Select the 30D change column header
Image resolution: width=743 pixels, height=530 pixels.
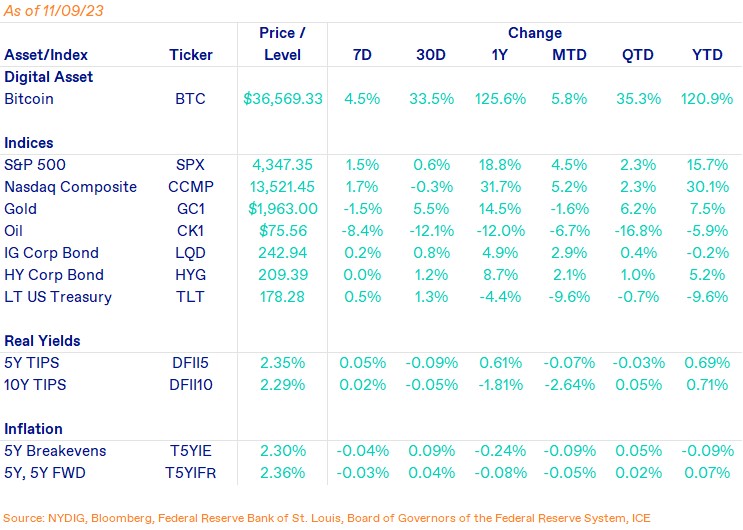[431, 54]
